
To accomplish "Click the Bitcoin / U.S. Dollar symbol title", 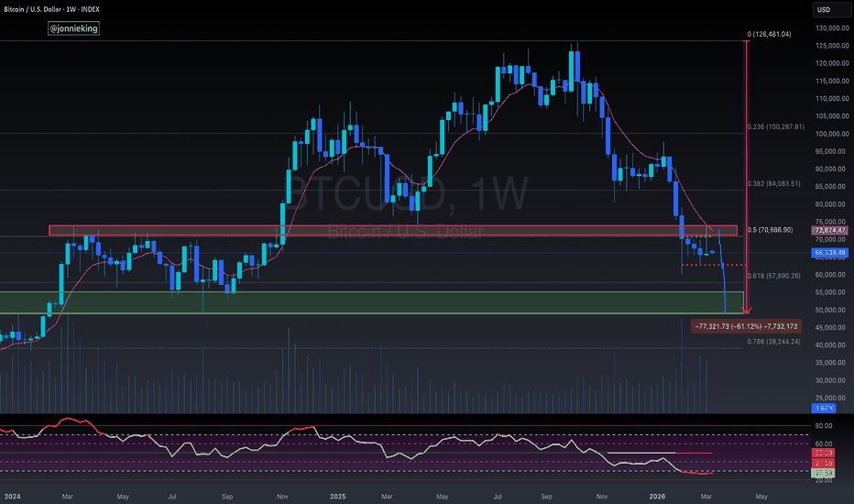I will pyautogui.click(x=51, y=9).
